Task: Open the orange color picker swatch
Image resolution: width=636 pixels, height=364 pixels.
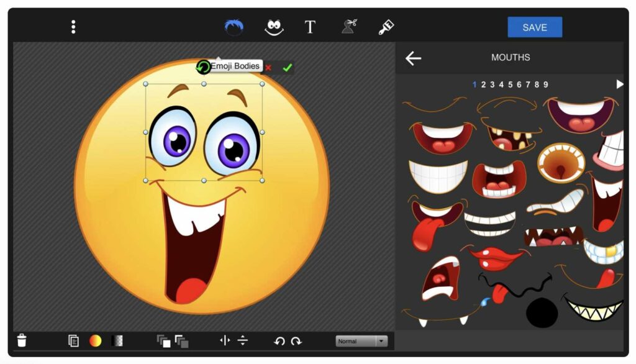Action: [95, 340]
